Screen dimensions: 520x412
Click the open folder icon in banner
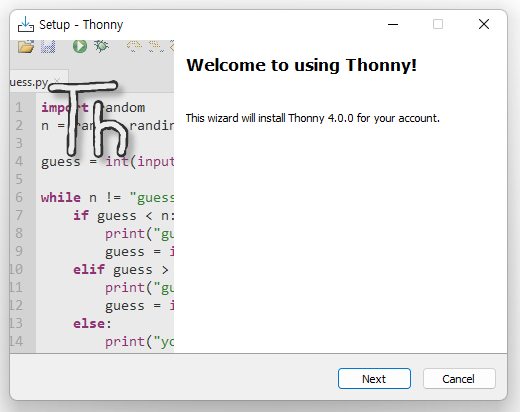coord(26,46)
